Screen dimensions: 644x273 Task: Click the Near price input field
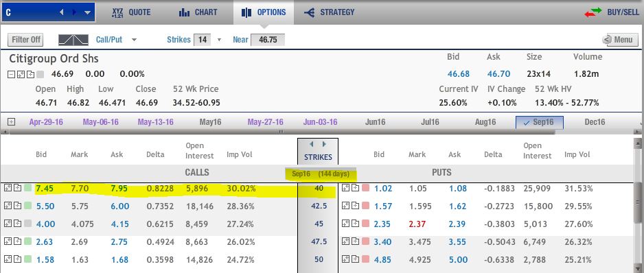[267, 40]
